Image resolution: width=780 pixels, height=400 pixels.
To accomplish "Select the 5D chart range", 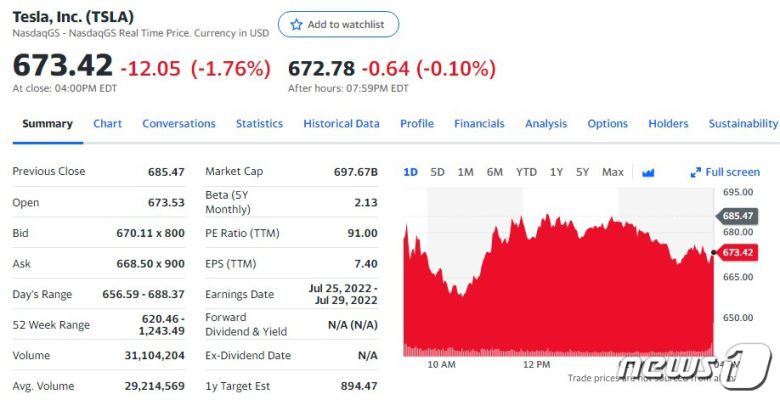I will pos(437,172).
